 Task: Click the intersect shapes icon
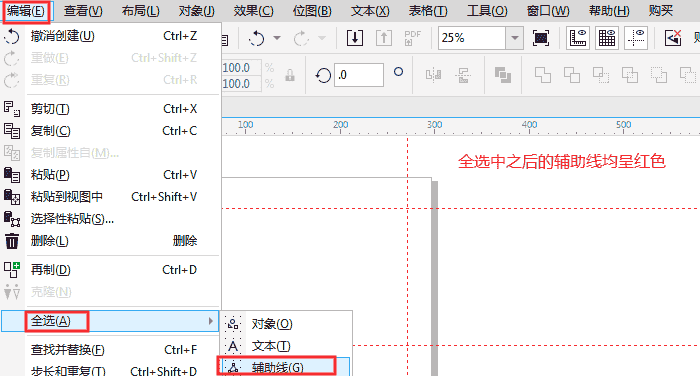click(601, 75)
